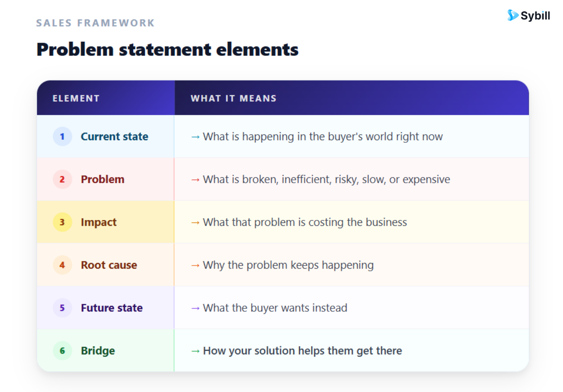Image resolution: width=563 pixels, height=392 pixels.
Task: Select the 'Problem' element label
Action: coord(103,179)
